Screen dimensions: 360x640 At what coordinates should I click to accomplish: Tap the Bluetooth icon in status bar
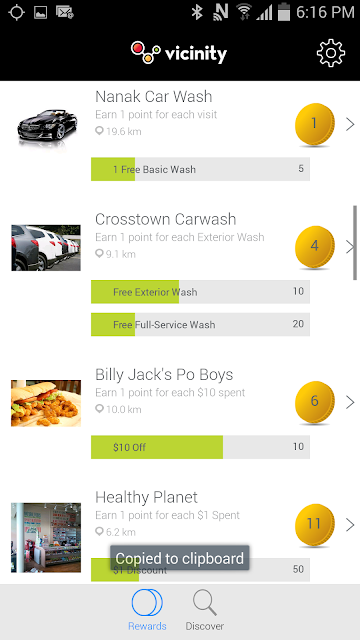pos(197,12)
